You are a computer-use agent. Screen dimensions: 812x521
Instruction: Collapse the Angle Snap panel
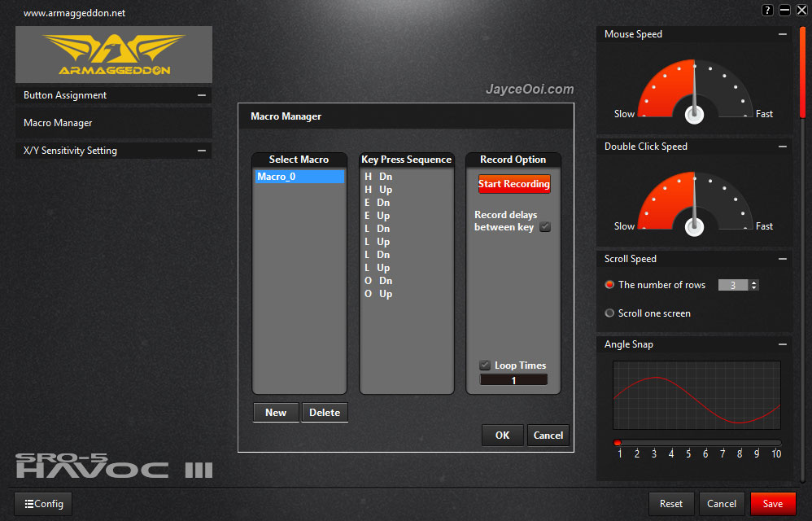tap(783, 344)
